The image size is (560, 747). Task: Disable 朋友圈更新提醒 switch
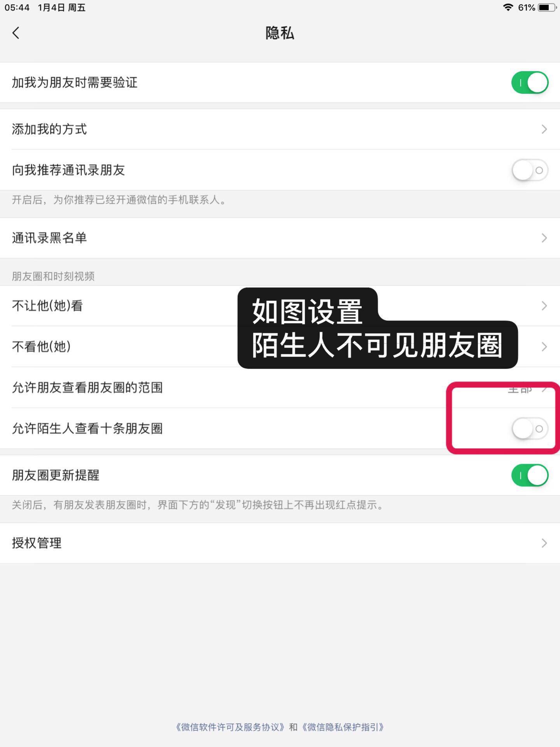click(x=530, y=475)
